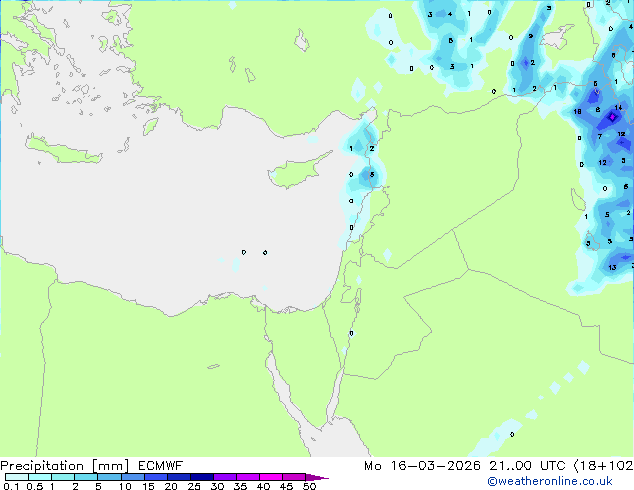
Task: Click the 'Mo 16-03-2026' date text
Action: (x=422, y=466)
